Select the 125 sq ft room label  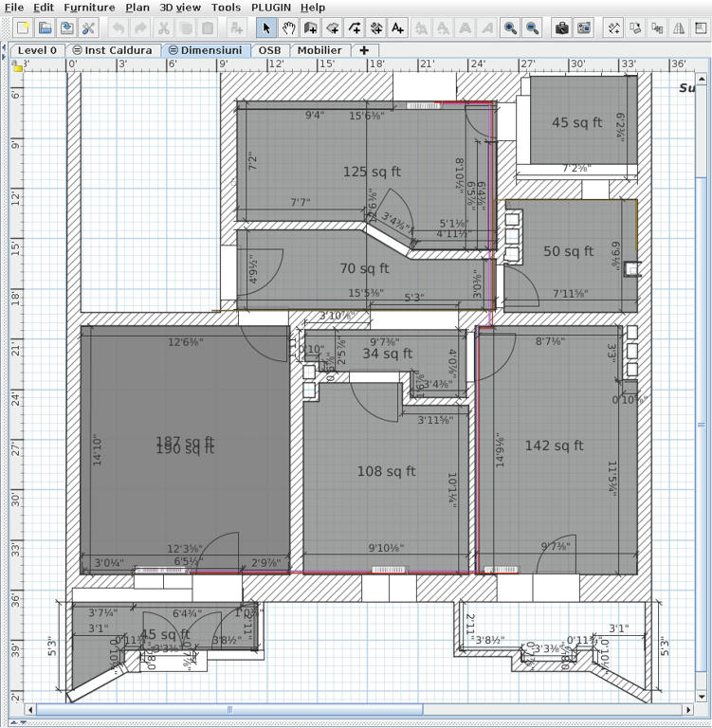click(x=372, y=172)
